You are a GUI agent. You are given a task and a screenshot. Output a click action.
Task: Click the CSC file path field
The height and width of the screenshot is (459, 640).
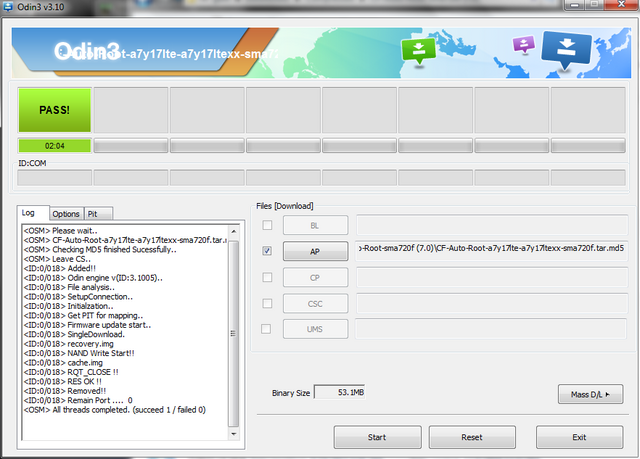[491, 303]
